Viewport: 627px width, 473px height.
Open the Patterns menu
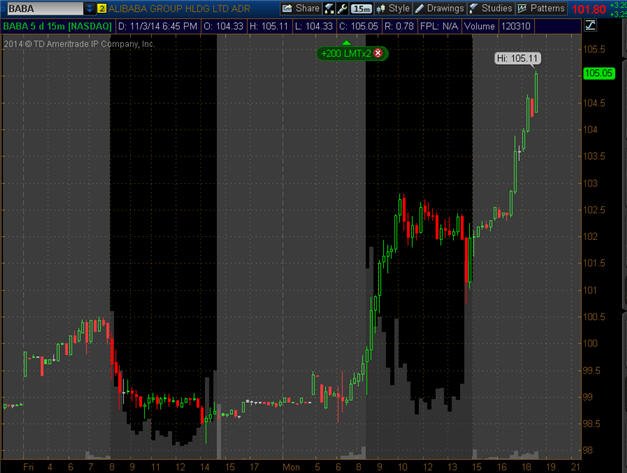541,8
